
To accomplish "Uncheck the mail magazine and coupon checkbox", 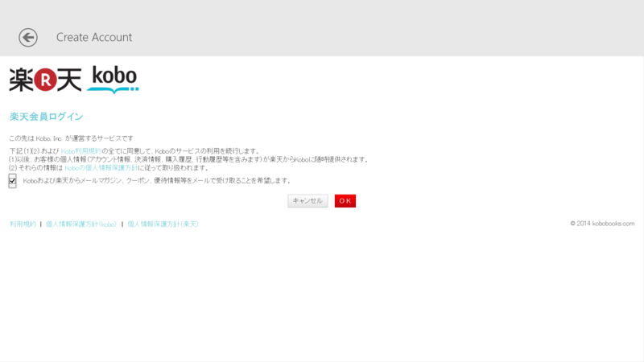I will pos(12,180).
